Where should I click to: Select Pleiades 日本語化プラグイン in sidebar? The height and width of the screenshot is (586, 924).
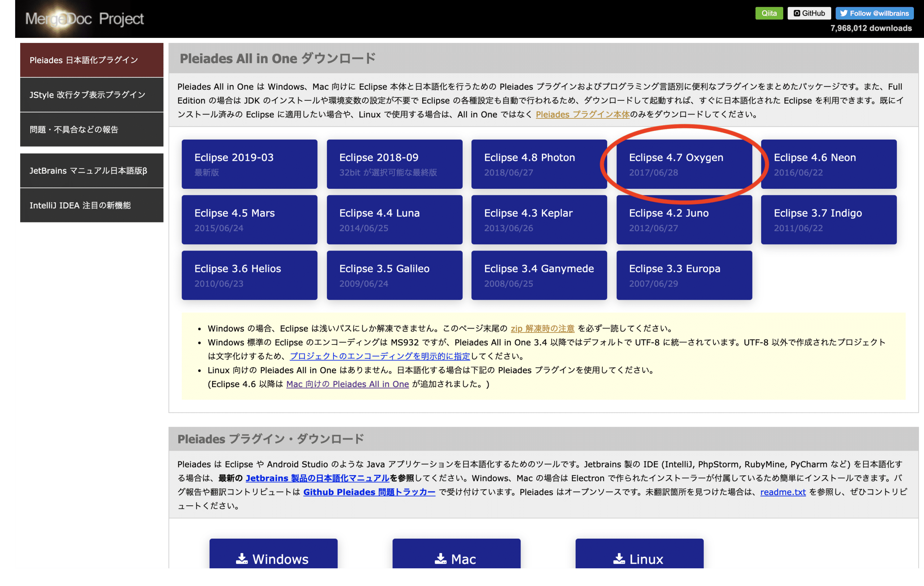pos(92,60)
